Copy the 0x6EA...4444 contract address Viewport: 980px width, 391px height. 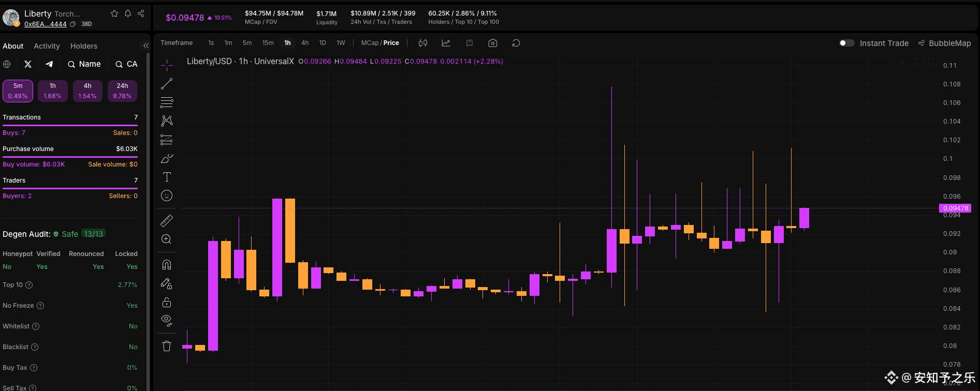point(73,24)
